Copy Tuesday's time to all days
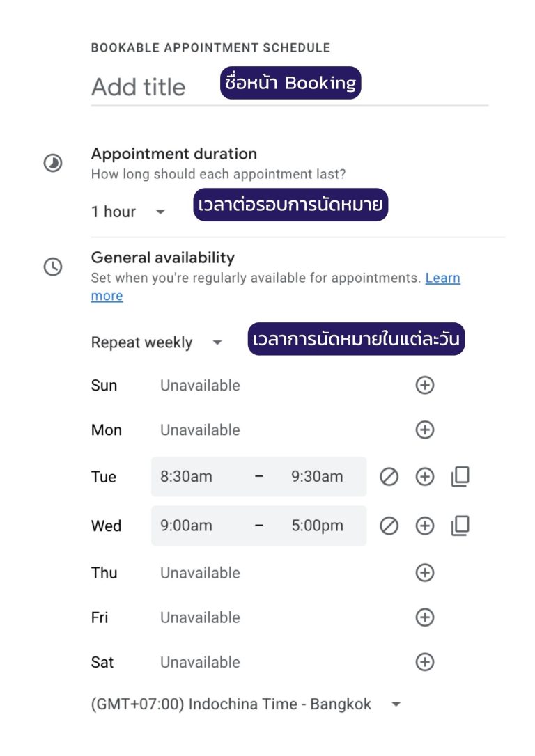535x756 pixels. 460,477
